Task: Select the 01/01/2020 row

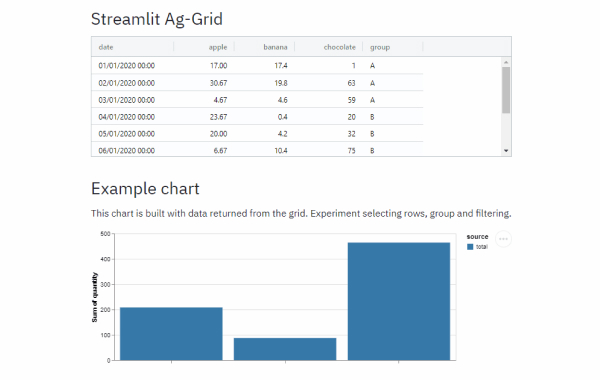Action: pyautogui.click(x=257, y=65)
